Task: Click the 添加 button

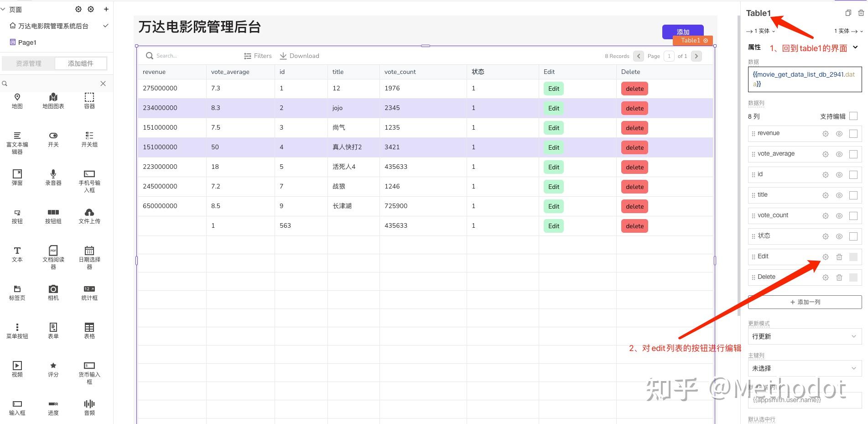Action: tap(683, 31)
